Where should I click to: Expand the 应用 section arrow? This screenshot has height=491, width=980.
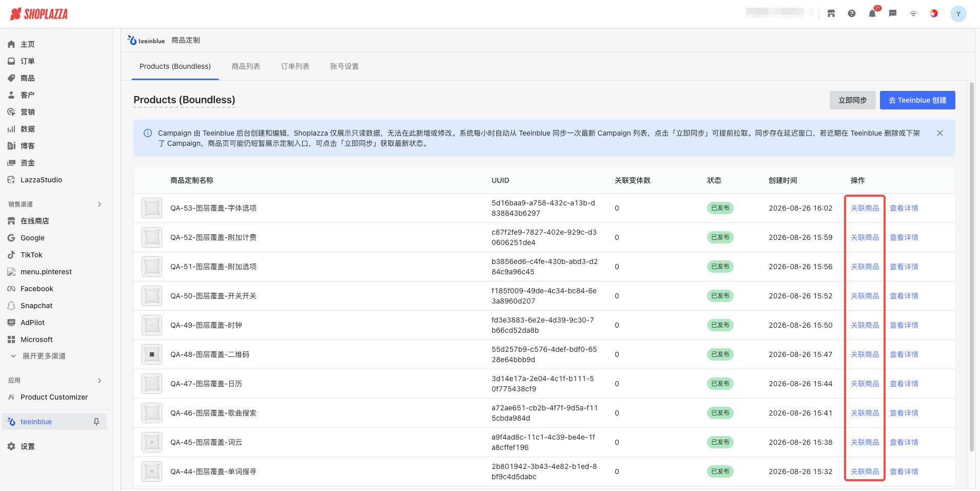[x=100, y=381]
